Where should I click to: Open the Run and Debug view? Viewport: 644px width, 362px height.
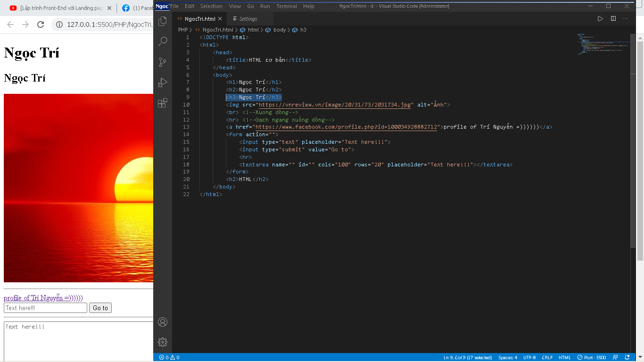point(163,82)
